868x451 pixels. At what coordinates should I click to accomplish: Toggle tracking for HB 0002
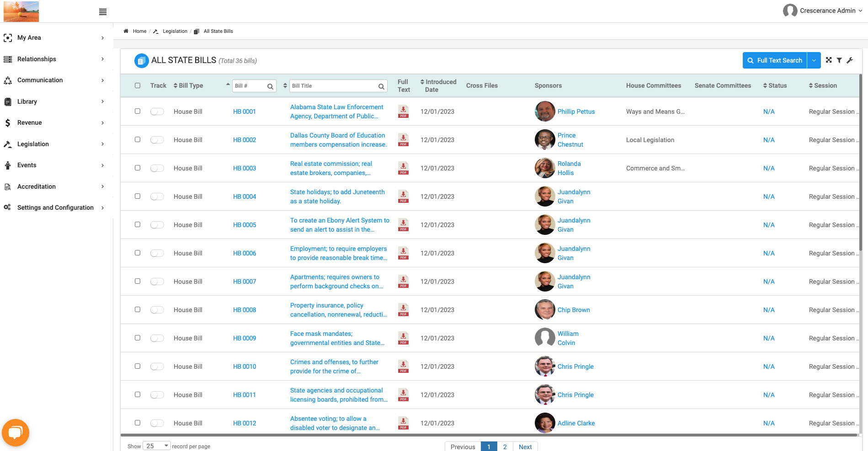click(157, 140)
